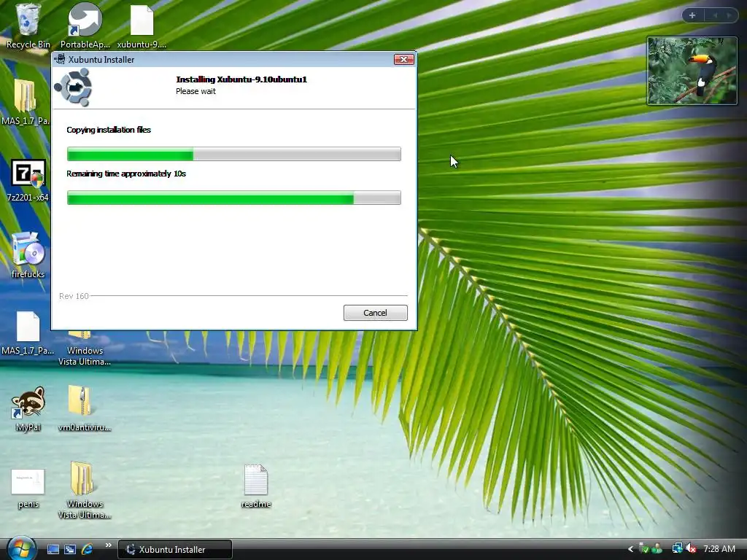Viewport: 747px width, 560px height.
Task: Click the muted volume tray icon
Action: 690,548
